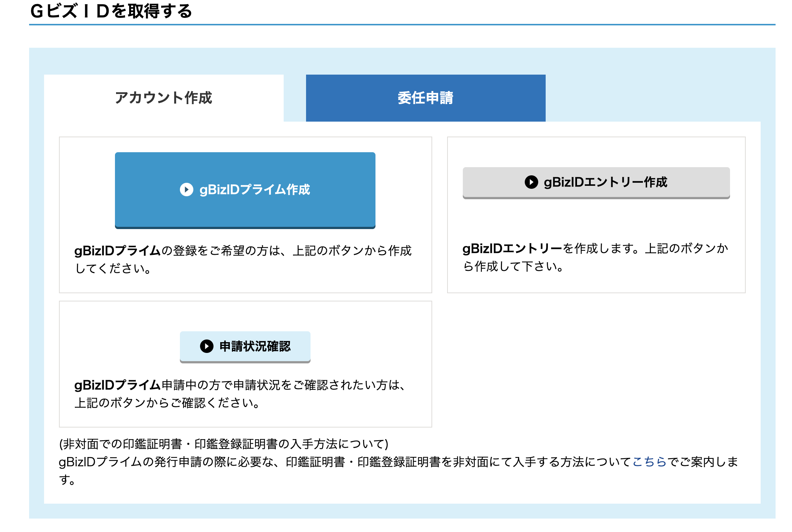Open the 委任申請 tab
This screenshot has height=532, width=792.
[x=425, y=98]
